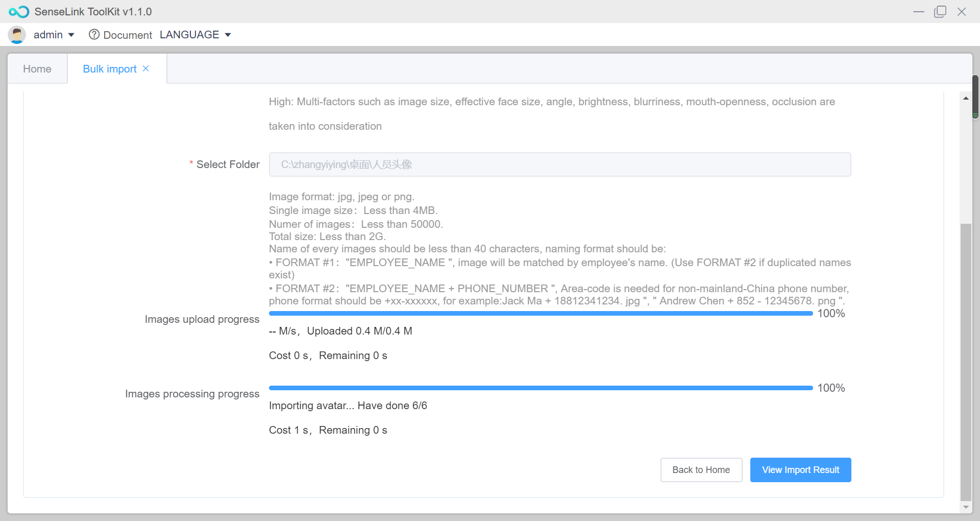The width and height of the screenshot is (980, 521).
Task: Click the Document question mark help icon
Action: [94, 35]
